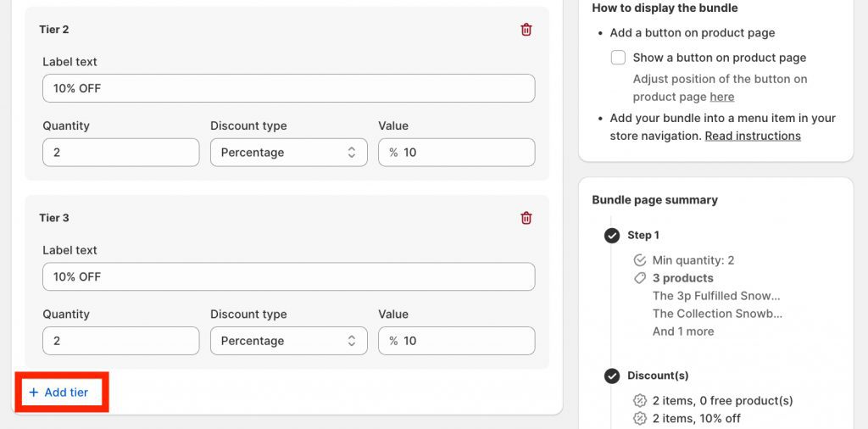Click Tier 2 Quantity field
This screenshot has width=868, height=429.
click(x=120, y=153)
